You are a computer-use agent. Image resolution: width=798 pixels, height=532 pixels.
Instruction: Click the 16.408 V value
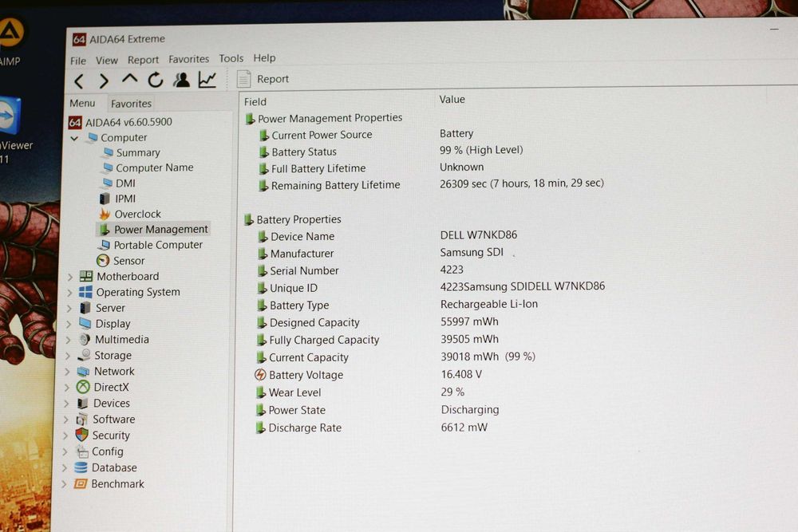tap(461, 374)
